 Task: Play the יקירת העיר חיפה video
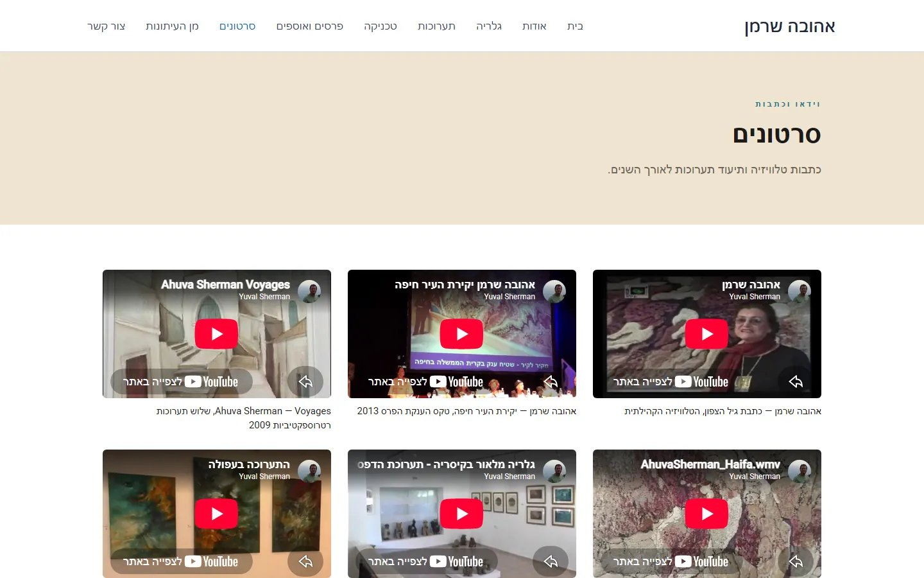pos(461,334)
